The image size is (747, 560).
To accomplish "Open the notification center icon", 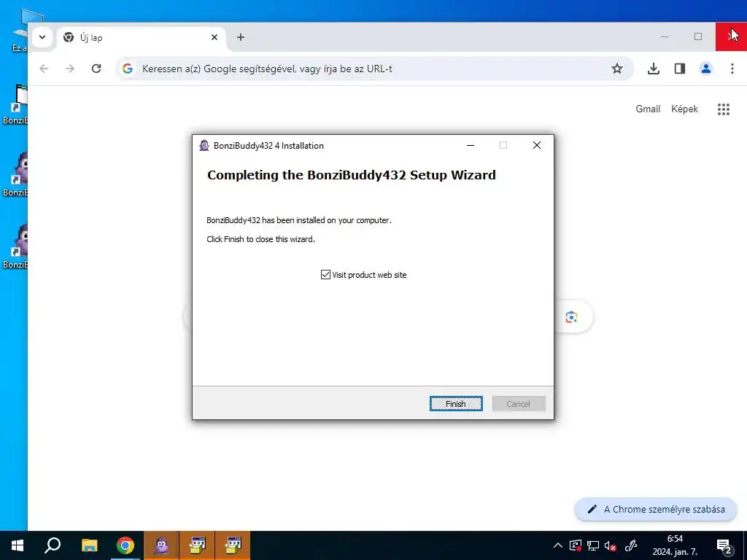I will (x=724, y=545).
